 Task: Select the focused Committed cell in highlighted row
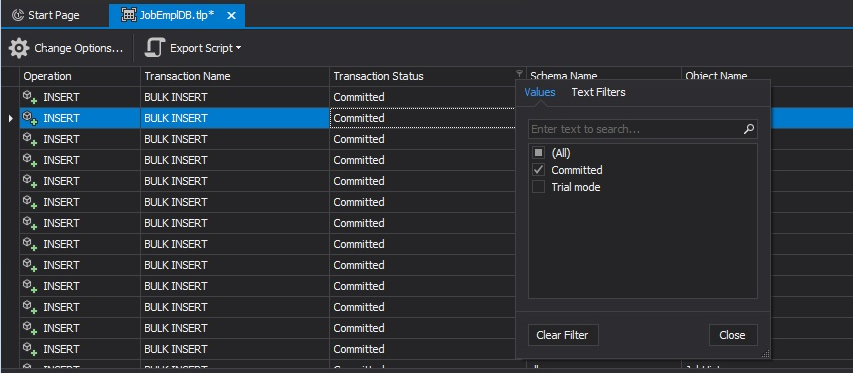coord(423,118)
